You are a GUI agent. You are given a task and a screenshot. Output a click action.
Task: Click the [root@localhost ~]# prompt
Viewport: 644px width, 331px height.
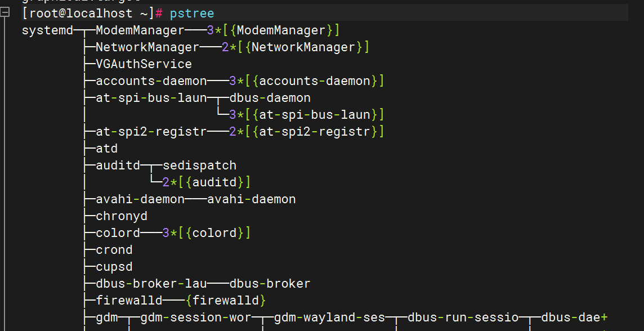(93, 13)
